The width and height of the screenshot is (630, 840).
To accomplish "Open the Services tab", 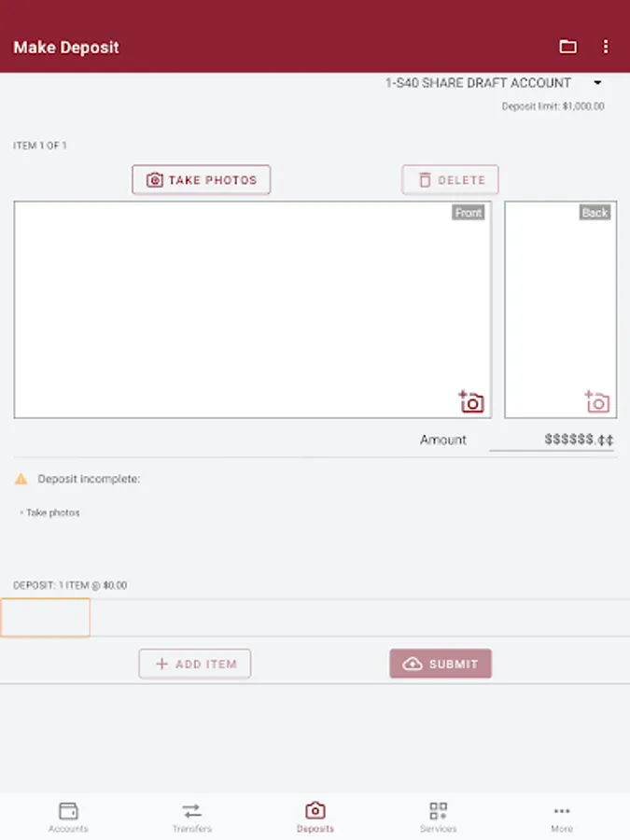I will (x=439, y=817).
